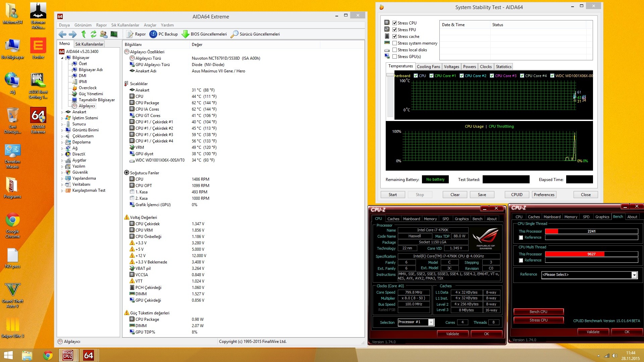Expand DirectX tree node
The image size is (644, 362).
[x=62, y=155]
